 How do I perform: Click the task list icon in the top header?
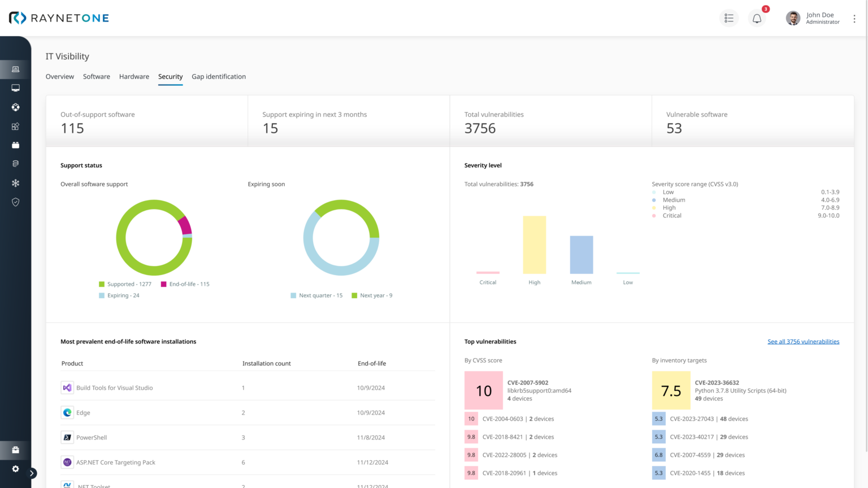(x=728, y=18)
